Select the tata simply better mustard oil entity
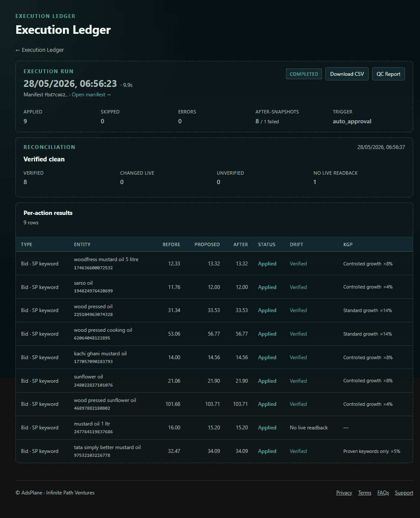The image size is (420, 518). click(107, 447)
